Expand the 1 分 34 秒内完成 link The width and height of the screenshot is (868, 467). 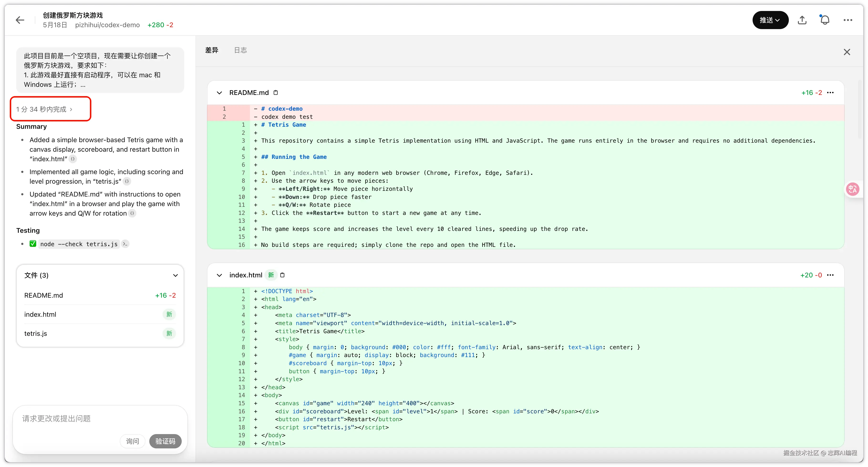click(44, 109)
